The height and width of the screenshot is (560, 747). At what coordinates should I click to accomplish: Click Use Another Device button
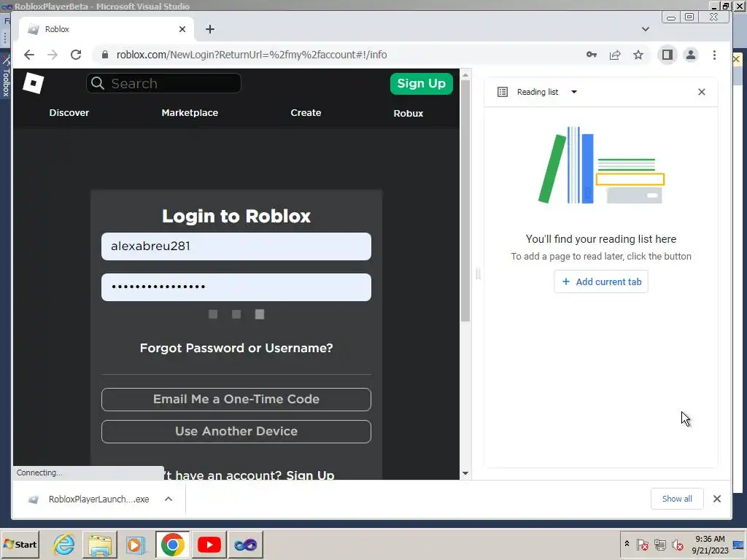tap(236, 431)
